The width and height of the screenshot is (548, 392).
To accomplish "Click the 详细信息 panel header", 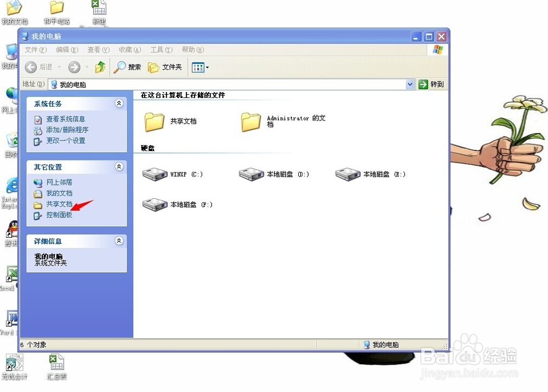I will [77, 241].
